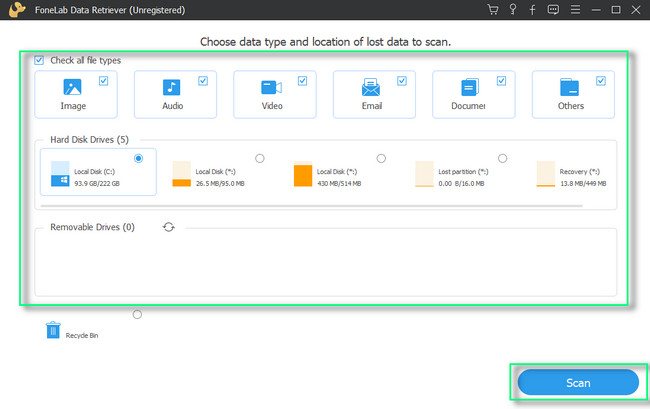Select Local Disk (C:) radio button
The height and width of the screenshot is (409, 650).
tap(138, 158)
